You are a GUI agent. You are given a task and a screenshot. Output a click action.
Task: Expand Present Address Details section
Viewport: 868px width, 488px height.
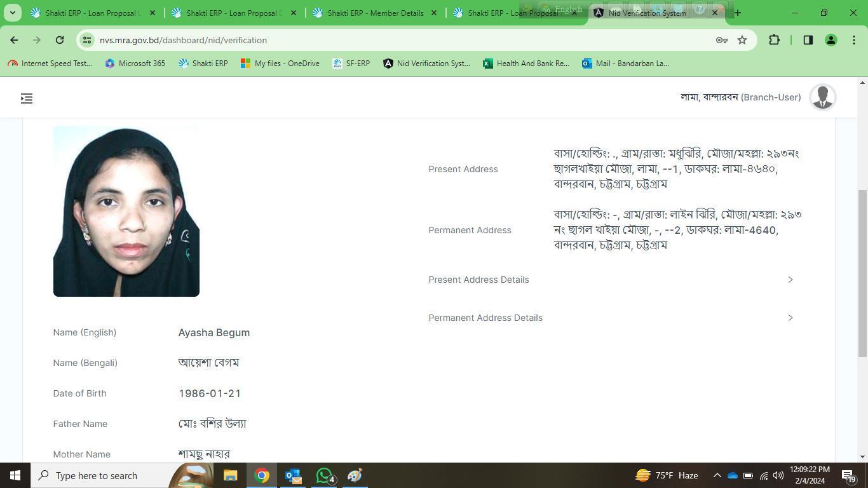tap(611, 280)
